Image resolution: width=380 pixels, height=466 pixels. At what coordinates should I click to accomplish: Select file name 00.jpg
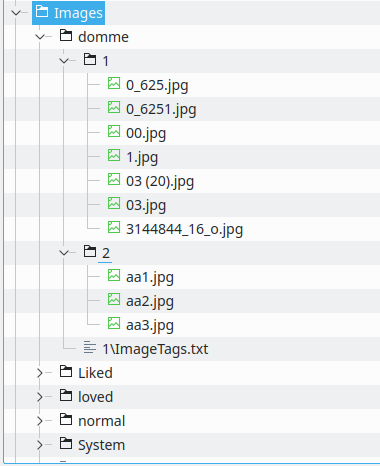pos(146,134)
